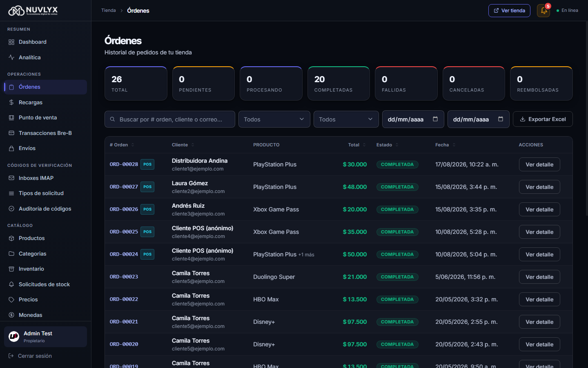Click the Admin Test avatar

(14, 337)
